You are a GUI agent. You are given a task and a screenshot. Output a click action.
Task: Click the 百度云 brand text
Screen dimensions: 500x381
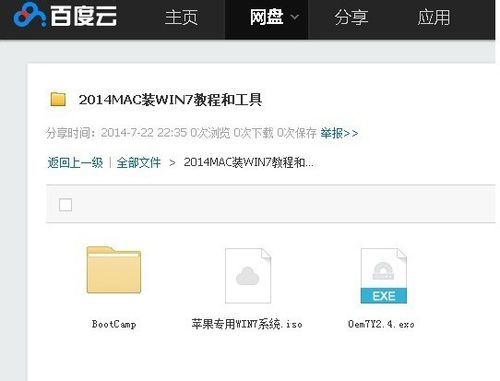tap(83, 16)
